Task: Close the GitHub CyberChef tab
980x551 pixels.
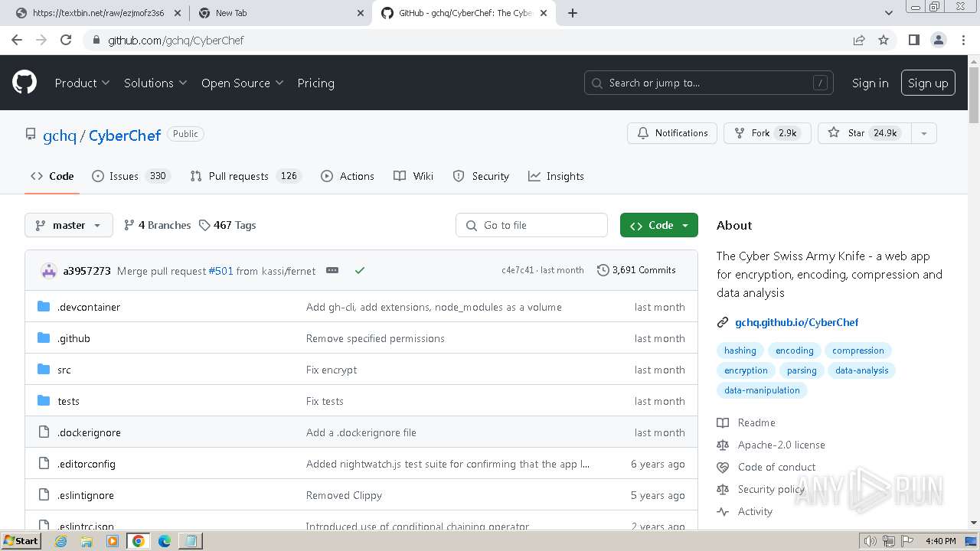Action: click(544, 13)
